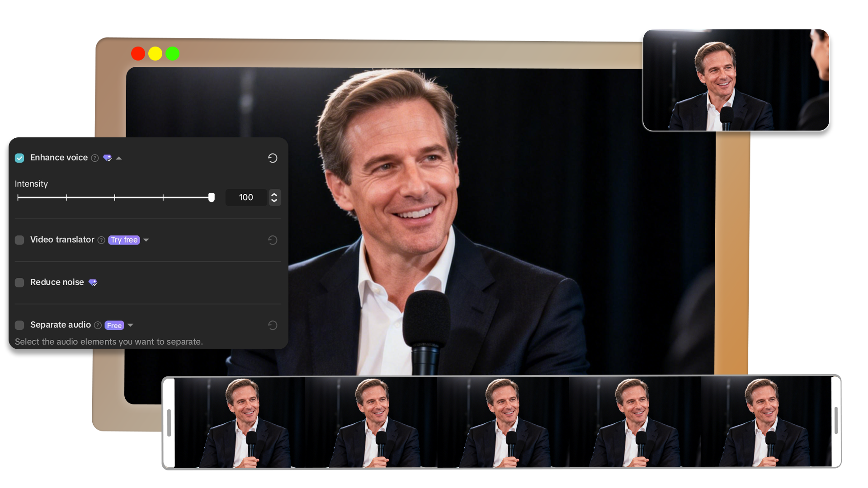Reset the Video translator settings
The height and width of the screenshot is (488, 868).
272,240
